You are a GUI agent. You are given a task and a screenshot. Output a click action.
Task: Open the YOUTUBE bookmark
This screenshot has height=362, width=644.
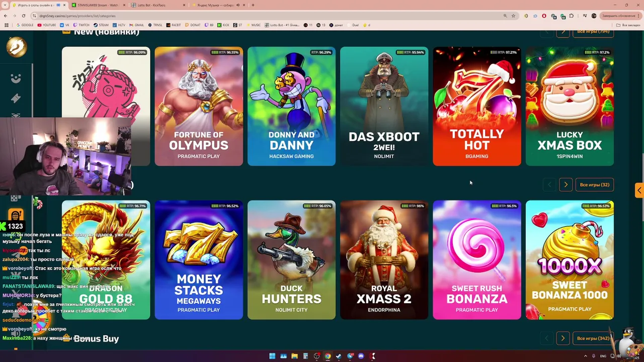click(x=47, y=25)
